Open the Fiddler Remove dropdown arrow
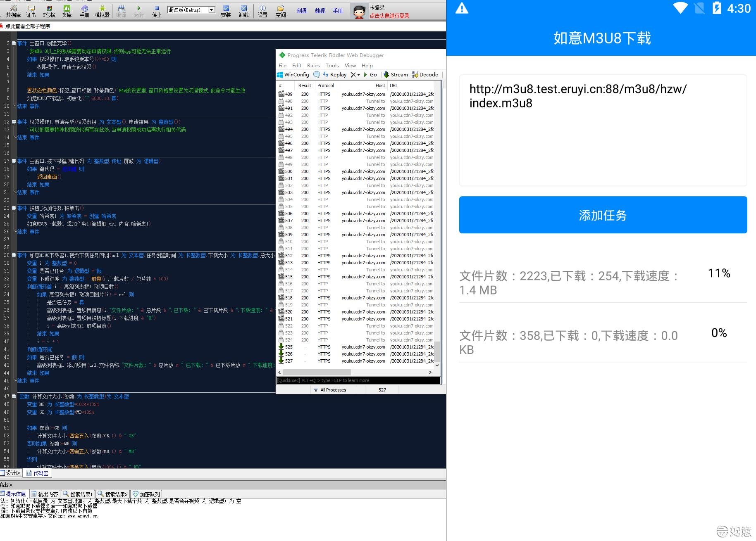 359,75
